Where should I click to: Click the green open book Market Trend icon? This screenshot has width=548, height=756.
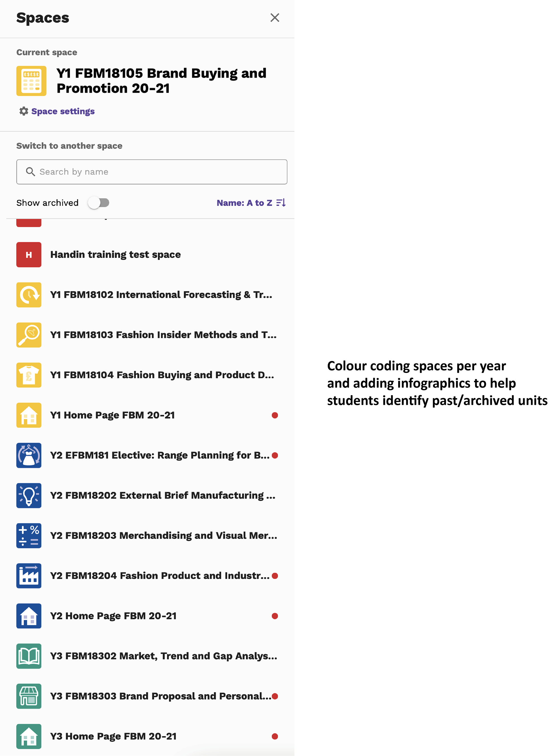29,656
